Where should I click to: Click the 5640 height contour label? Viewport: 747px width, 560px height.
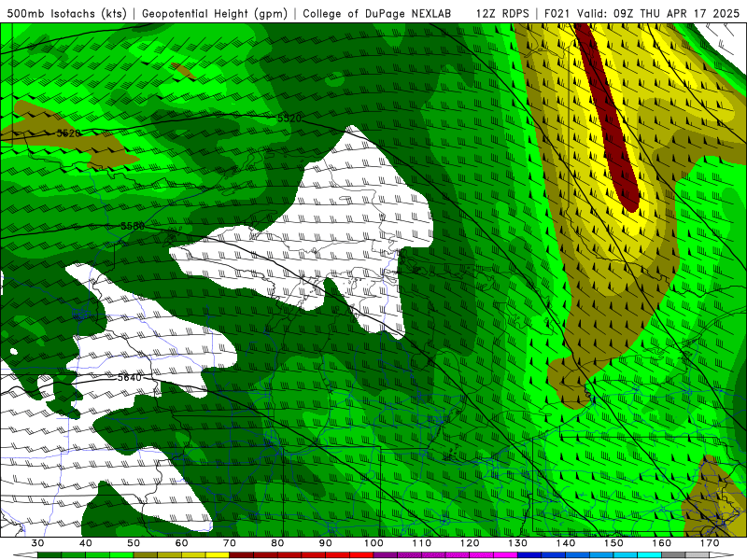[130, 378]
